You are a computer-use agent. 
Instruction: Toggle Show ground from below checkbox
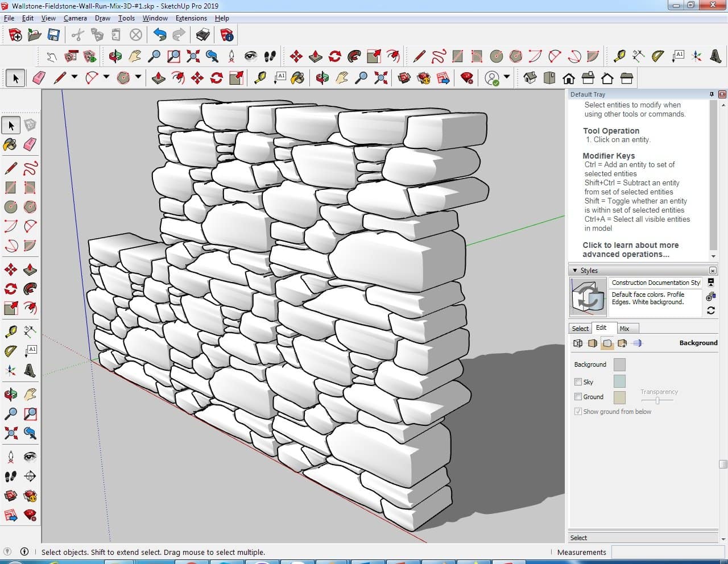click(578, 412)
